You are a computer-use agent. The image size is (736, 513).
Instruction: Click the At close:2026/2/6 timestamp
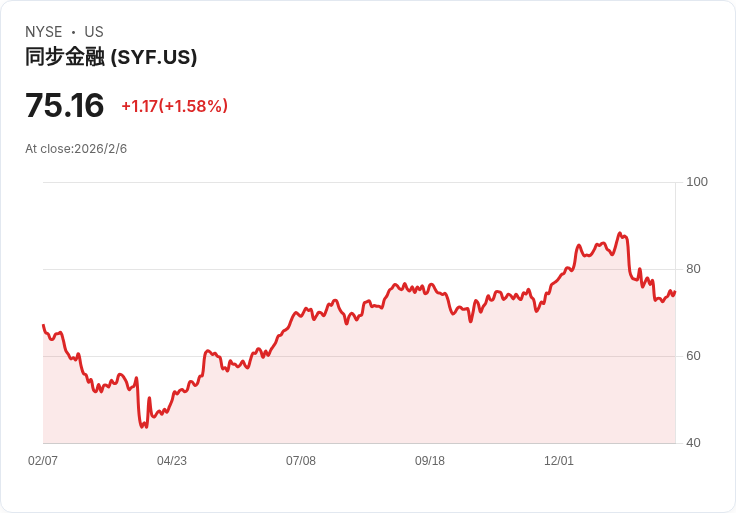click(76, 149)
